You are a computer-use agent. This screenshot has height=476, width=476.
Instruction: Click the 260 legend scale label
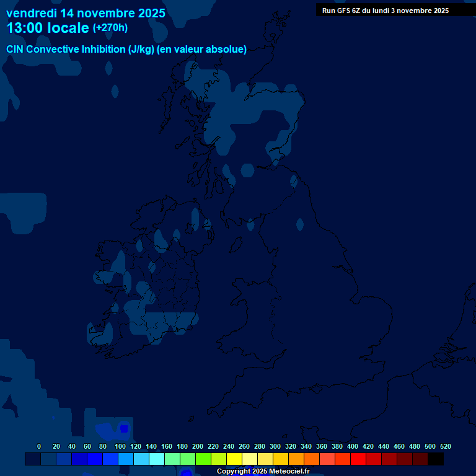[244, 446]
